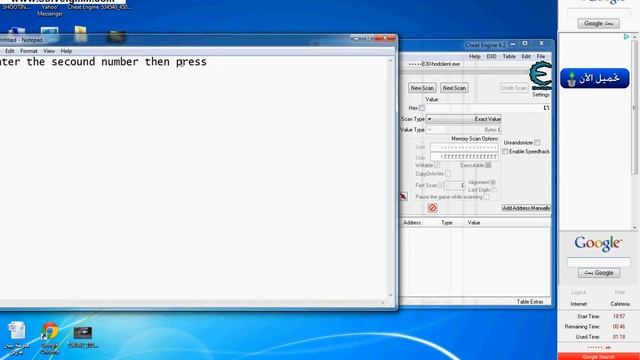Select the Last Digits radio button

pos(494,190)
